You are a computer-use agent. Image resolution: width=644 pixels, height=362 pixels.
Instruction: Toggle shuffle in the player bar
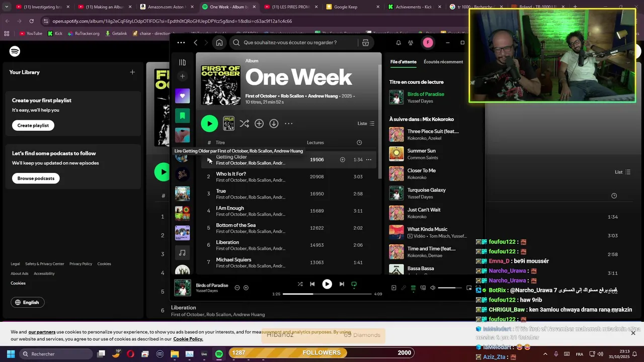coord(300,284)
